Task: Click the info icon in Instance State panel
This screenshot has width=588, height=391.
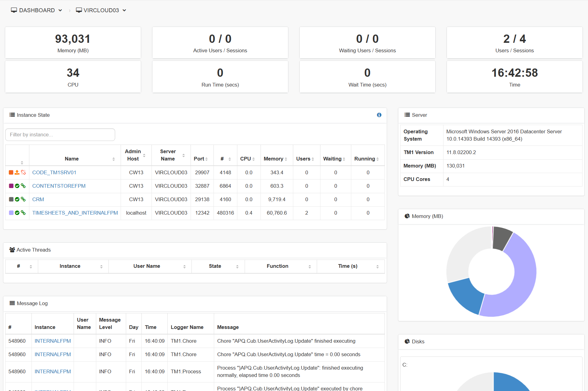Action: click(379, 115)
